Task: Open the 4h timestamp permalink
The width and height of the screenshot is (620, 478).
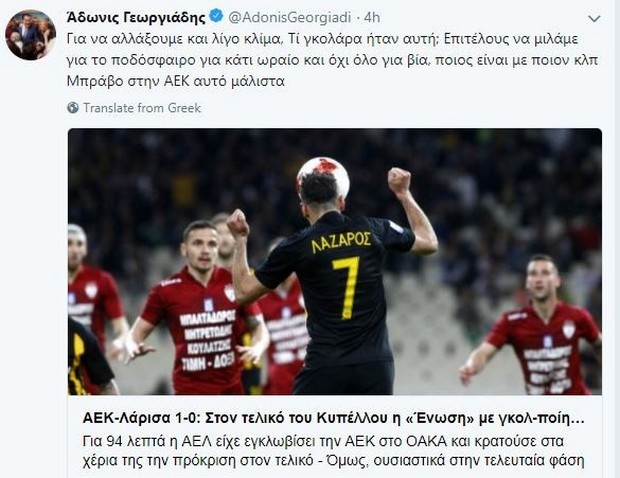Action: click(372, 17)
